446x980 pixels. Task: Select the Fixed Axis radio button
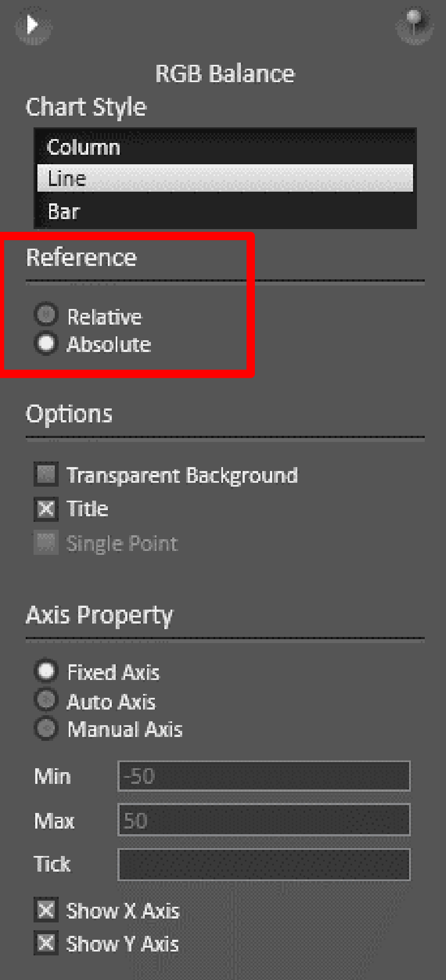46,671
